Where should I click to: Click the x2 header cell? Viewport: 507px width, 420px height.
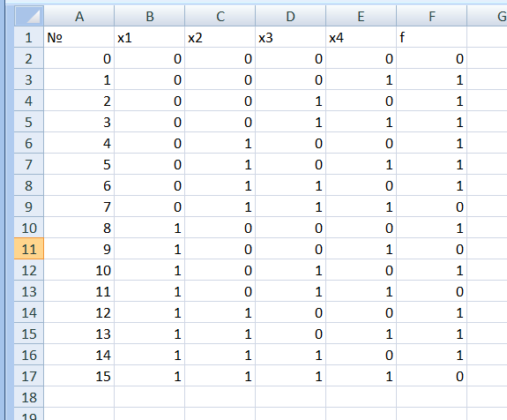click(x=220, y=37)
